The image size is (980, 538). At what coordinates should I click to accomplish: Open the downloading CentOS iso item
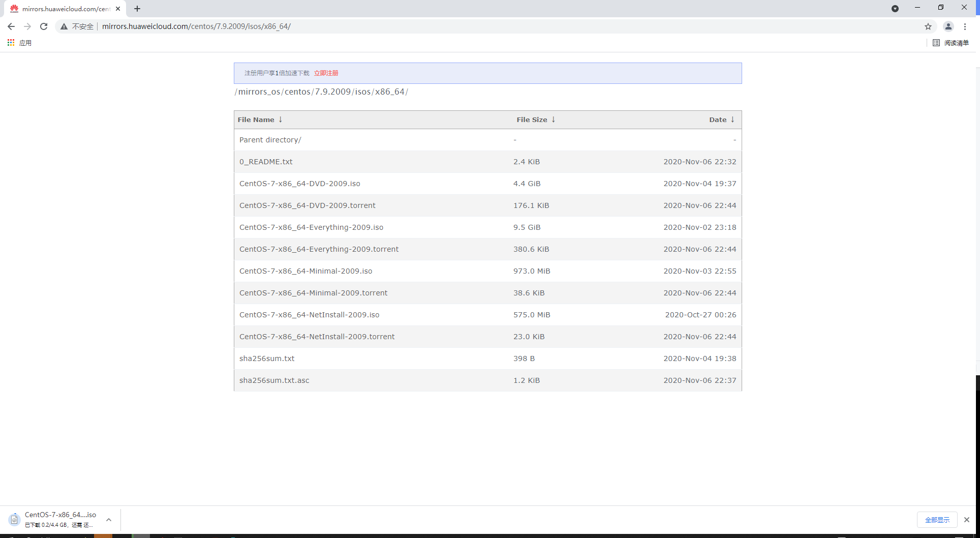pyautogui.click(x=53, y=519)
